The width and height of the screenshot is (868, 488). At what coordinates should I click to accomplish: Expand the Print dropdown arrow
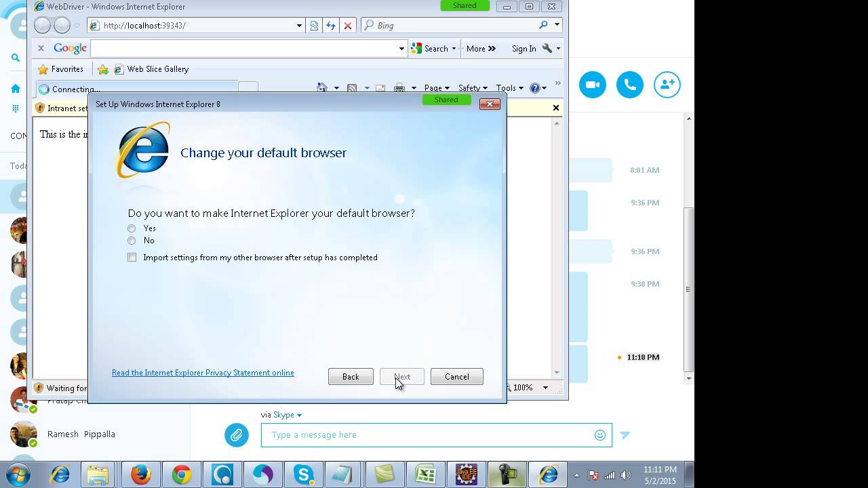pos(413,88)
